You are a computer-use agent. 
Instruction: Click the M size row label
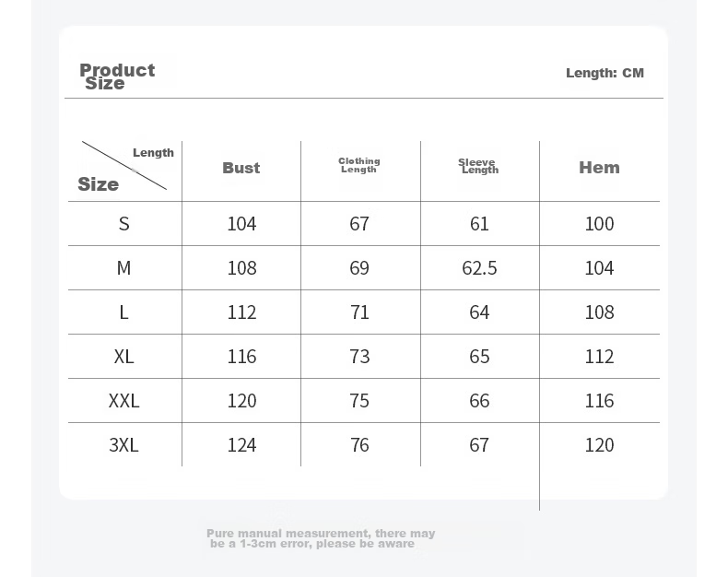(x=124, y=268)
